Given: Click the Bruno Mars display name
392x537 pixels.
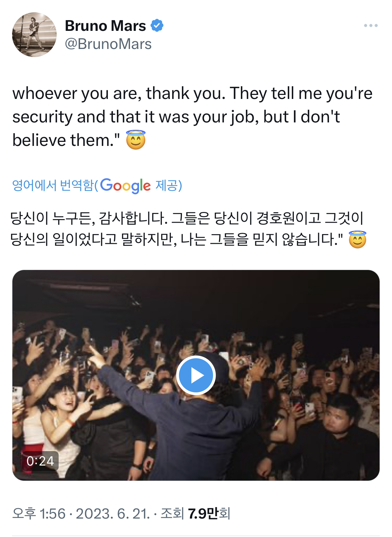Looking at the screenshot, I should (105, 26).
